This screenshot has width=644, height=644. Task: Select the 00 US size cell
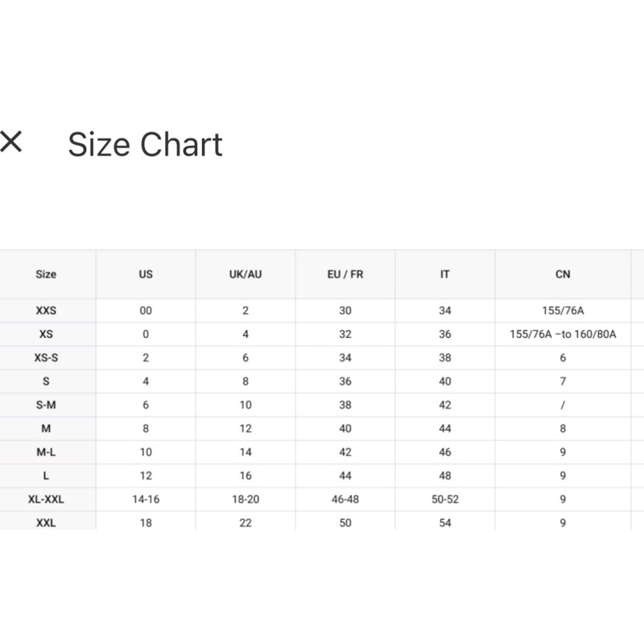[146, 311]
